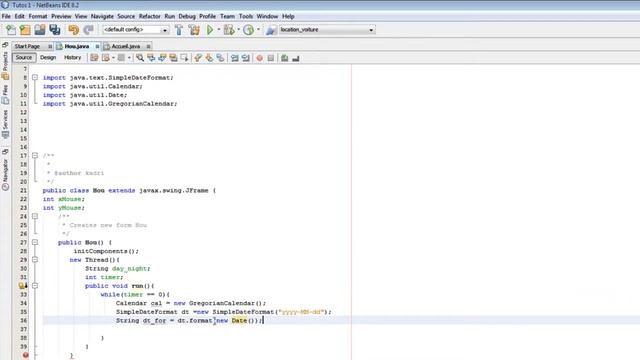Open the Help menu
640x360 pixels.
point(288,16)
